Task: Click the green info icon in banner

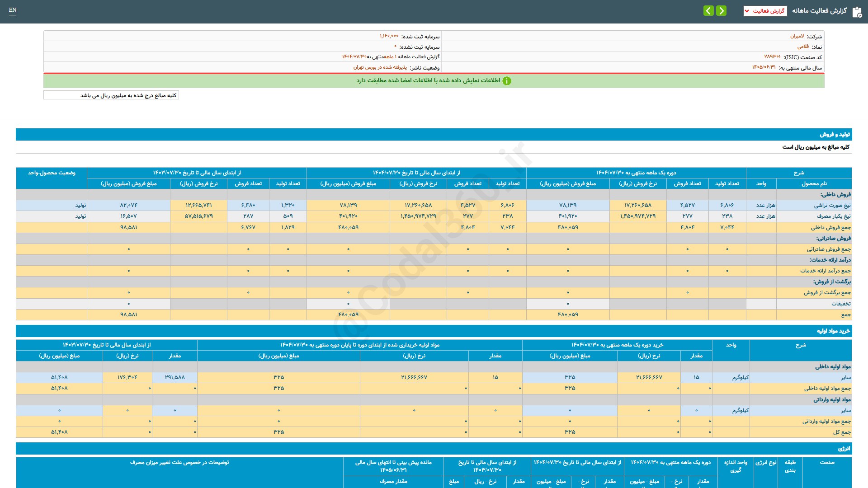Action: pyautogui.click(x=507, y=81)
